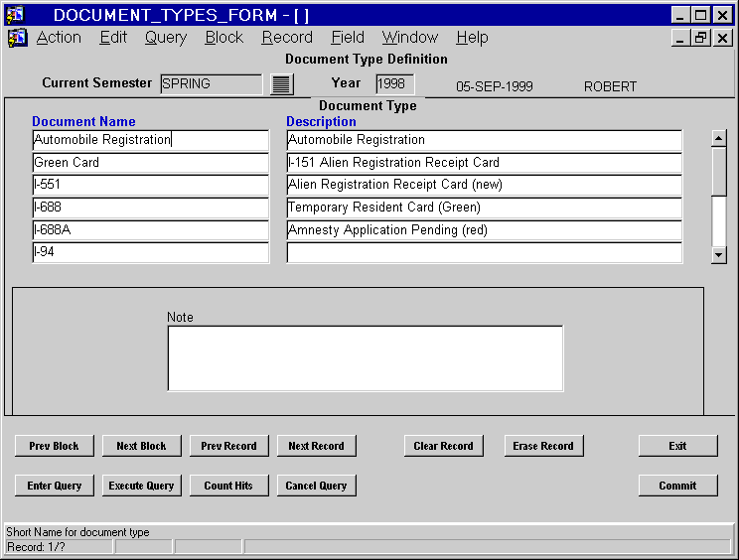
Task: Select the Green Card document name field
Action: pyautogui.click(x=151, y=163)
